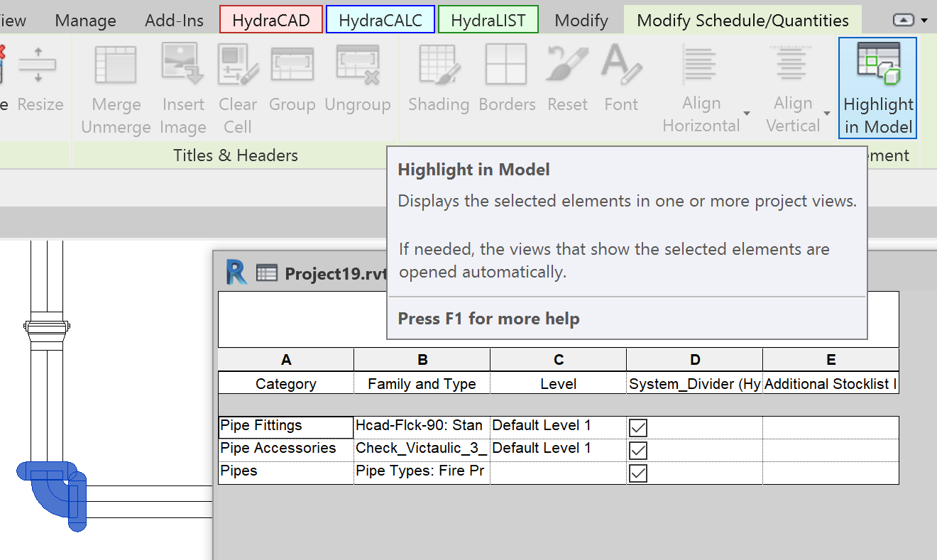Select column header A
937x560 pixels.
pyautogui.click(x=286, y=360)
